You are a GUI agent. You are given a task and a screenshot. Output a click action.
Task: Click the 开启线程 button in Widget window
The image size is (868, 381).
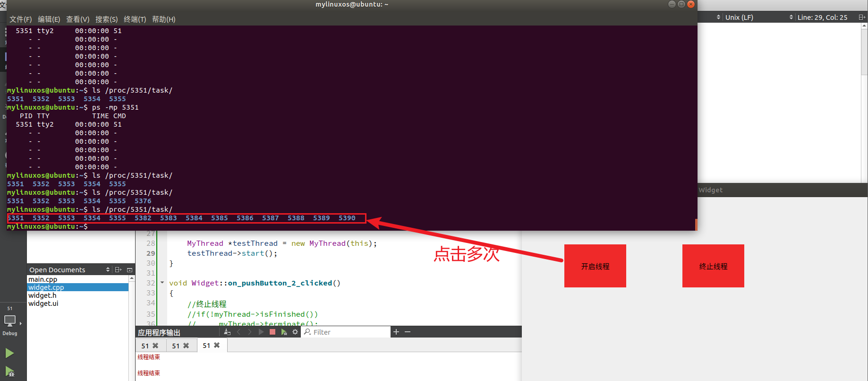click(595, 266)
